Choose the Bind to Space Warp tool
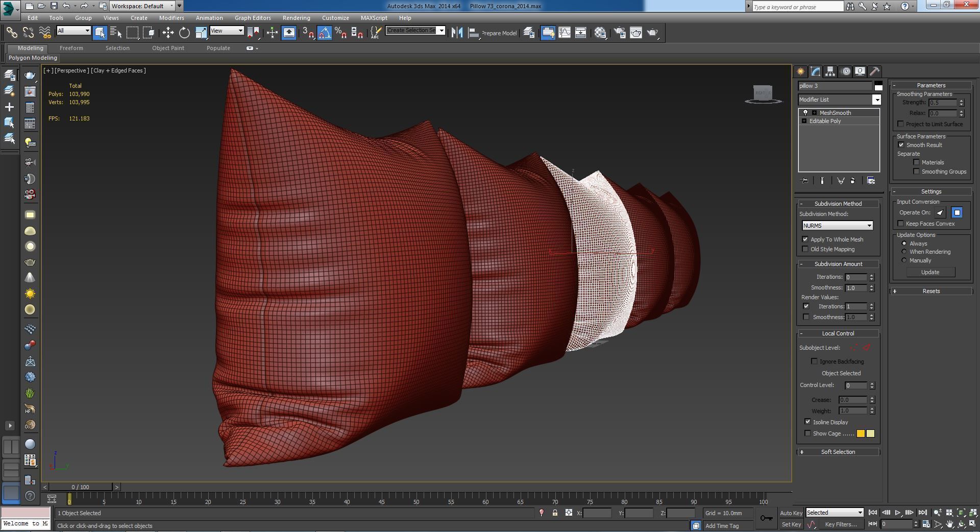Image resolution: width=980 pixels, height=532 pixels. coord(45,33)
